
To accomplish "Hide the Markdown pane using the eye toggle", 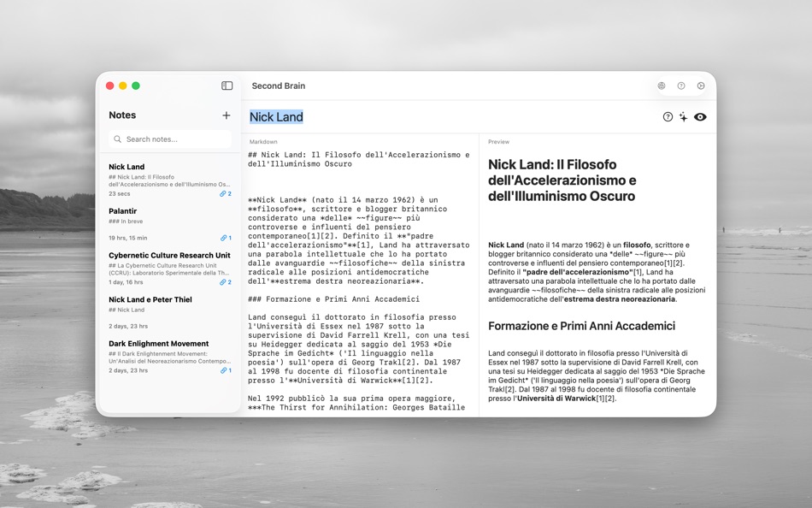I will [701, 116].
